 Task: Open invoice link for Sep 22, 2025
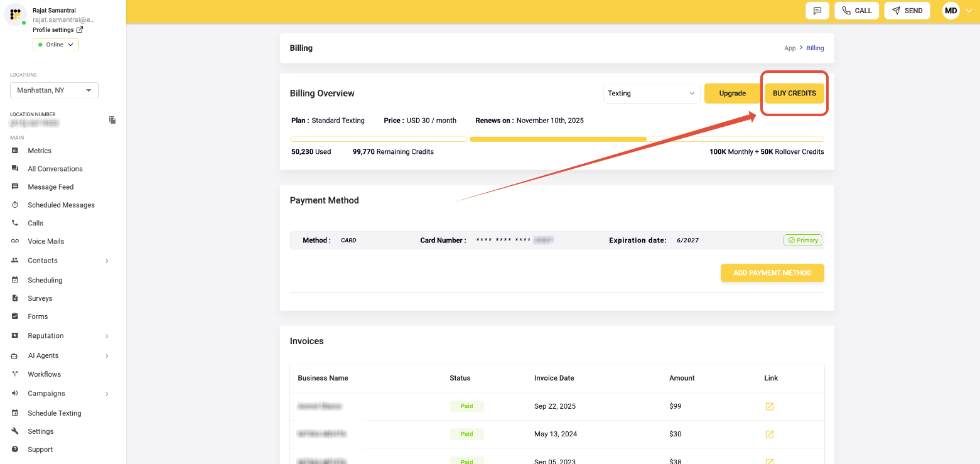click(x=769, y=406)
